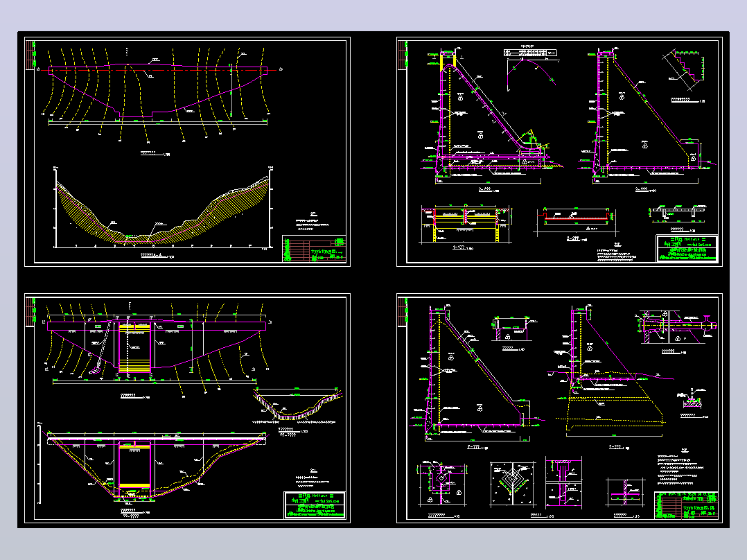Select the concentric diamond joint detail
747x560 pixels.
(513, 483)
